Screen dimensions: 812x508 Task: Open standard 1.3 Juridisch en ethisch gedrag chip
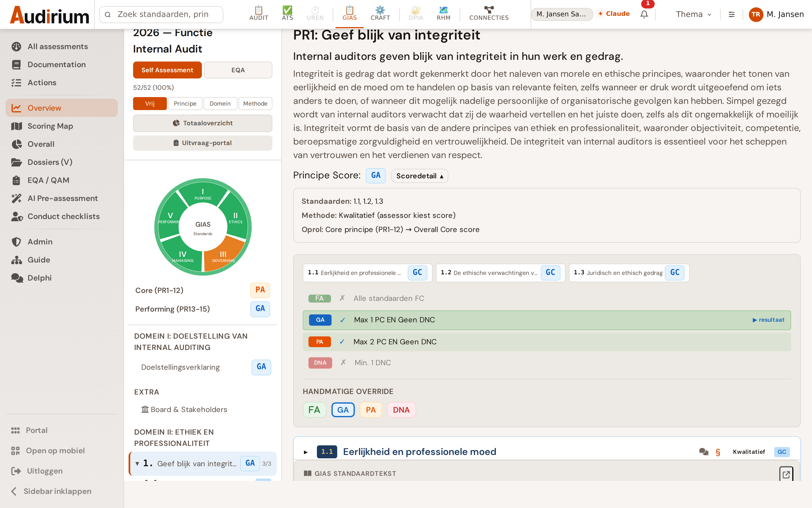coord(629,272)
